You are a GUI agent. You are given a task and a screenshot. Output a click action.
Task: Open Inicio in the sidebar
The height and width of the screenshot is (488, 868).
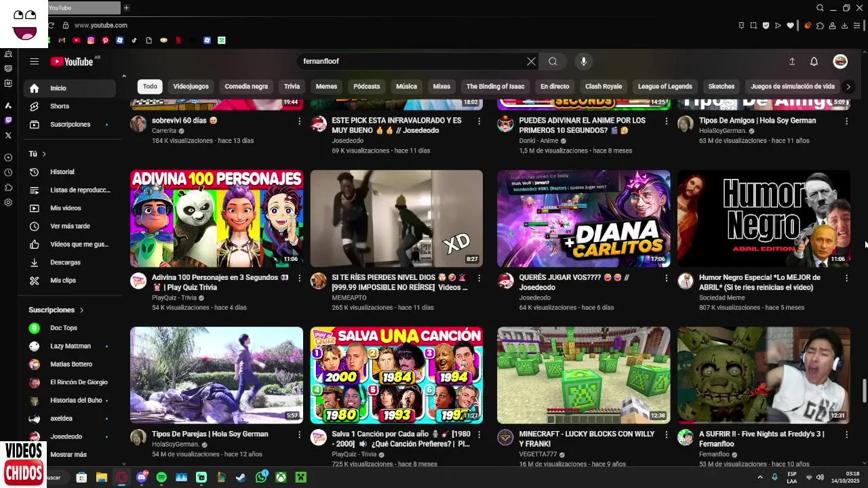(69, 88)
